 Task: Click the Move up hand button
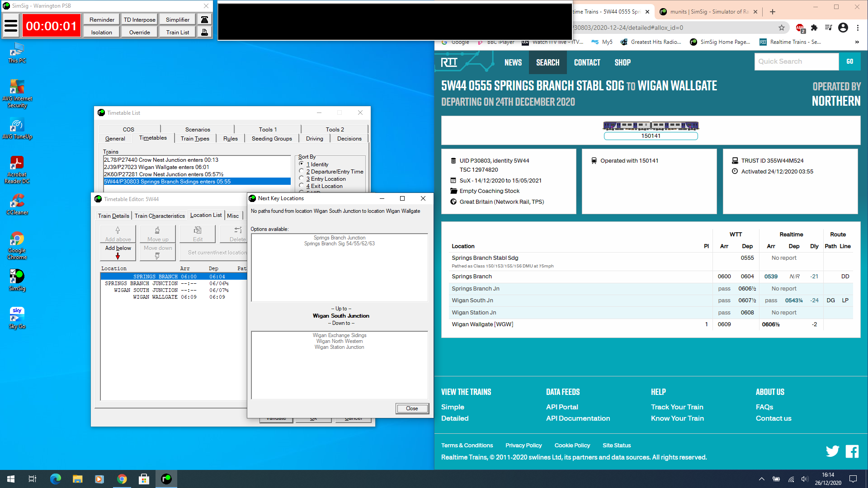(158, 234)
